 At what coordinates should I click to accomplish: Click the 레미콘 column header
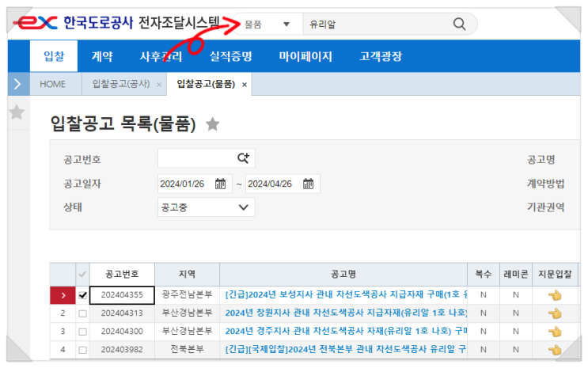point(516,274)
